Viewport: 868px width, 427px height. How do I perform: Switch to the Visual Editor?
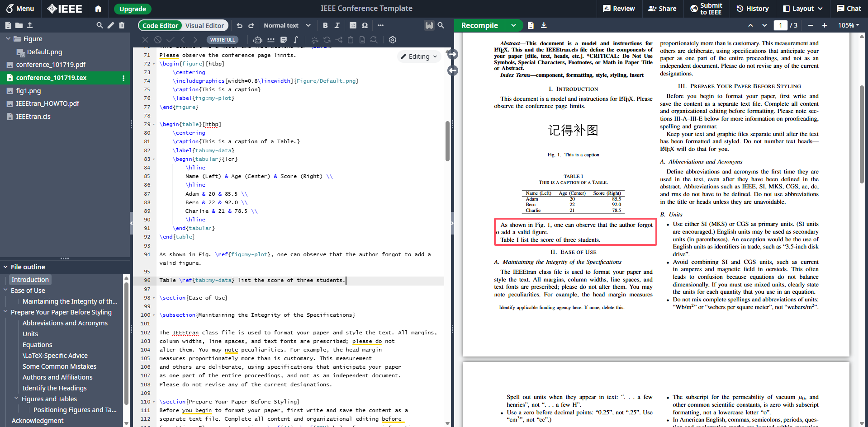(x=204, y=25)
